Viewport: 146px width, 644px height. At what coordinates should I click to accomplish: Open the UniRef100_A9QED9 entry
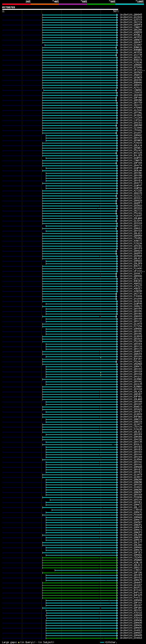pos(131,32)
